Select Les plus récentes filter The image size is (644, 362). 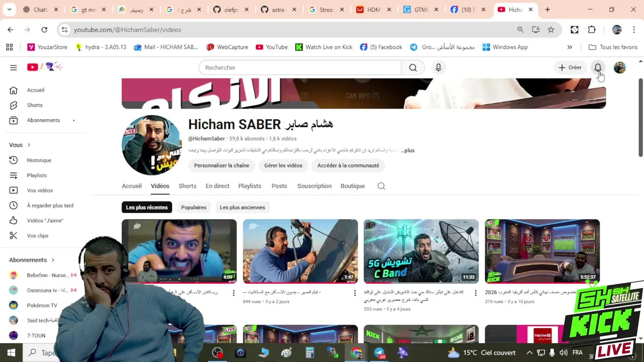click(x=147, y=207)
